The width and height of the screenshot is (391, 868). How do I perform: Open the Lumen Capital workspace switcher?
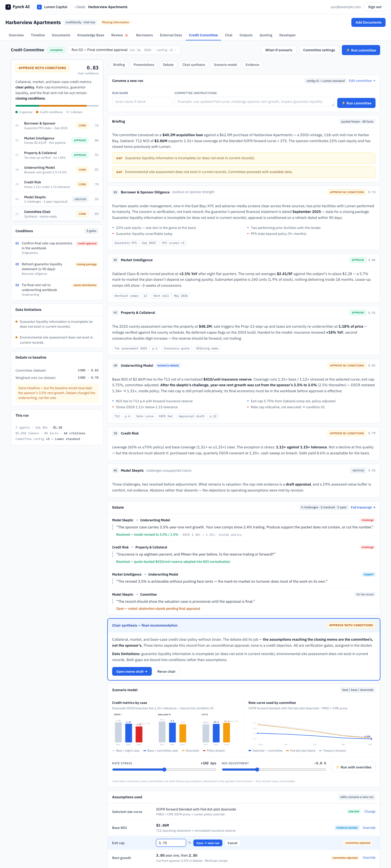tap(52, 7)
